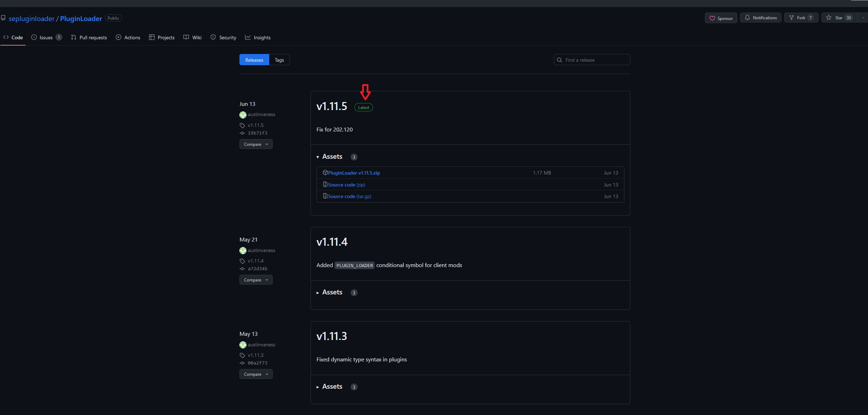Select the Releases tab button
The height and width of the screenshot is (415, 868).
point(254,60)
